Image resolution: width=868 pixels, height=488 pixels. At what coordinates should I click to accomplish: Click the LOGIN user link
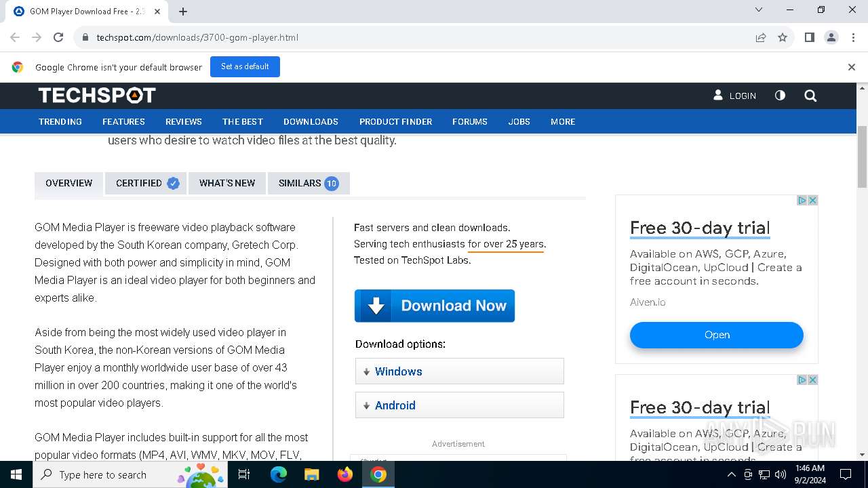pos(734,96)
